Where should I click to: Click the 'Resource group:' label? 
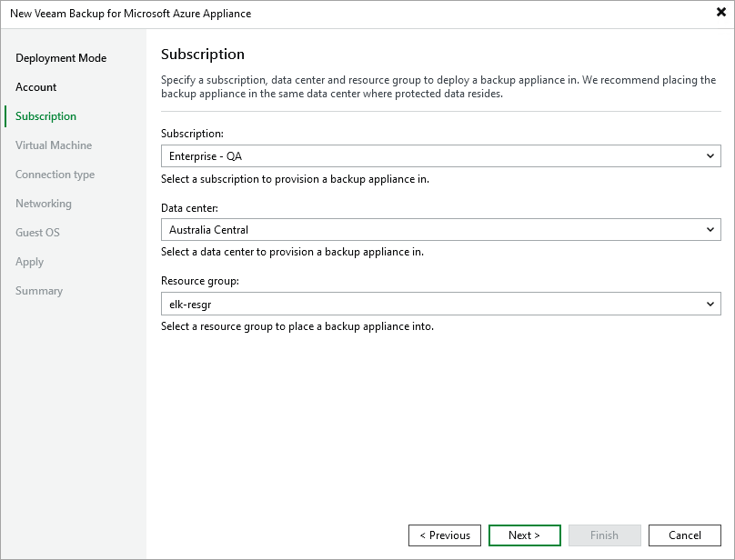[x=200, y=281]
